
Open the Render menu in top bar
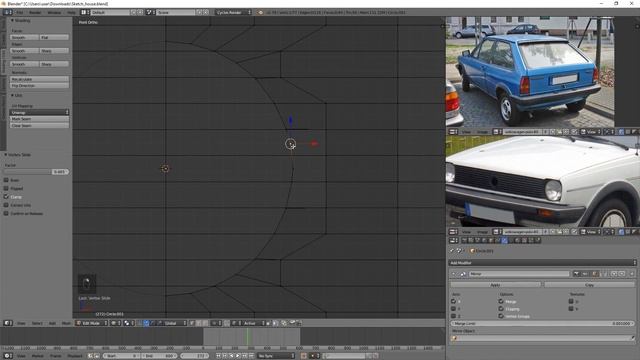click(35, 12)
